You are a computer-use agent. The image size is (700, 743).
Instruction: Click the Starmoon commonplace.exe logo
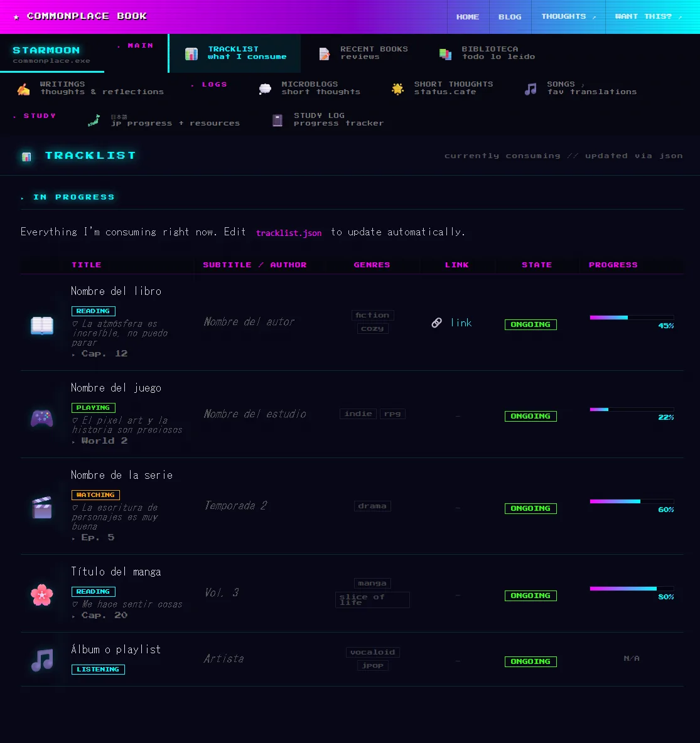point(51,54)
